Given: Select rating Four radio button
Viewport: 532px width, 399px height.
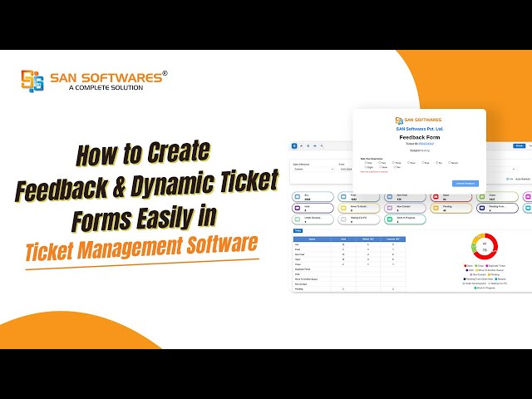Looking at the screenshot, I should coord(408,163).
